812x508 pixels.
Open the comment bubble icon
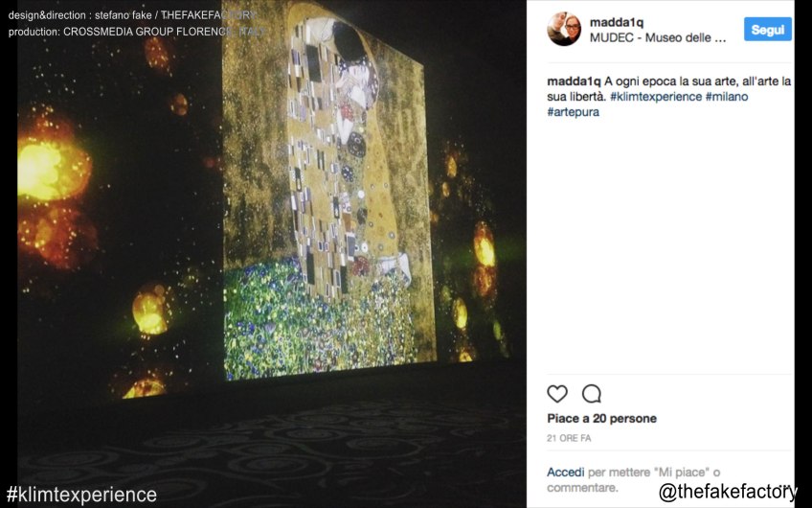(x=592, y=394)
